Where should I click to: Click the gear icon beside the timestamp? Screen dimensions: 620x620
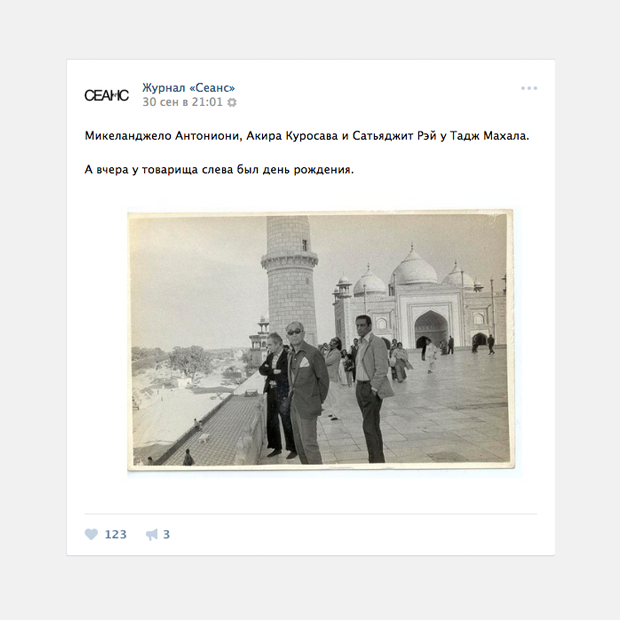pyautogui.click(x=232, y=102)
